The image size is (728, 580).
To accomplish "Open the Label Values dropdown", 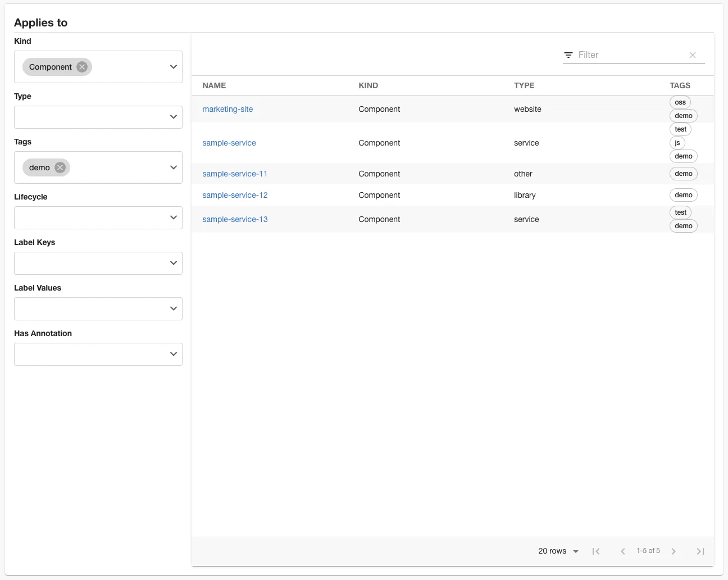I will tap(173, 309).
